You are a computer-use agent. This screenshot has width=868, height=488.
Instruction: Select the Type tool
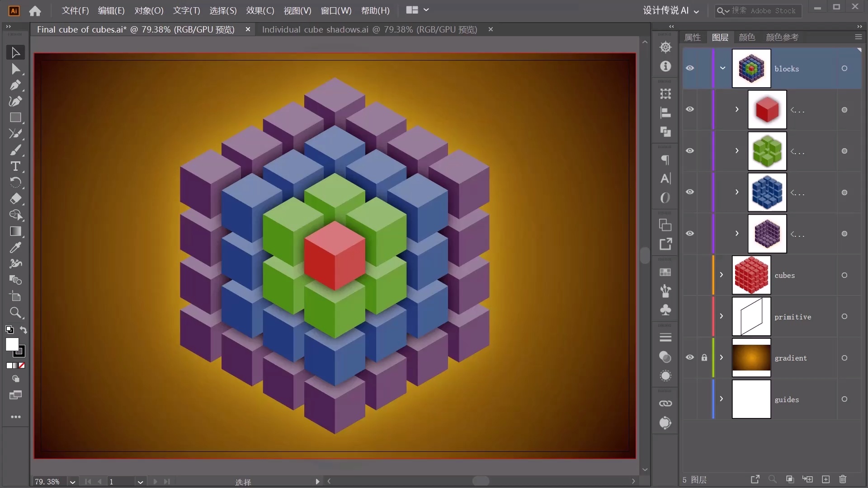15,166
